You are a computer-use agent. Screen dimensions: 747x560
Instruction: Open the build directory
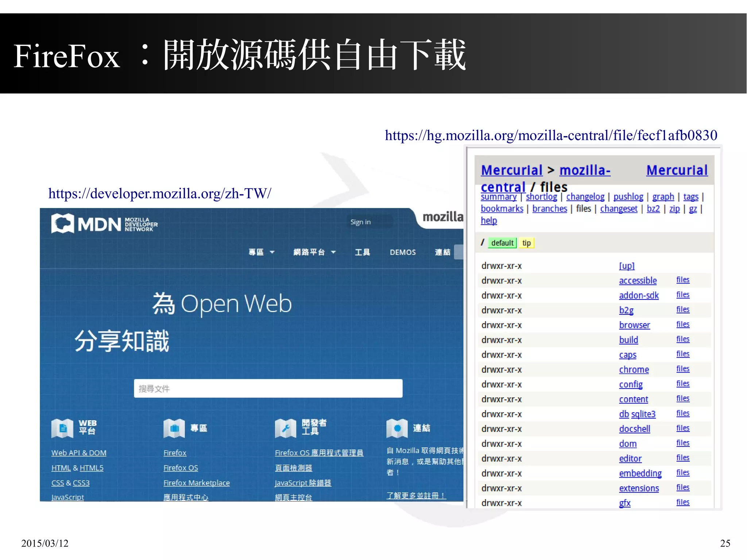click(x=628, y=340)
